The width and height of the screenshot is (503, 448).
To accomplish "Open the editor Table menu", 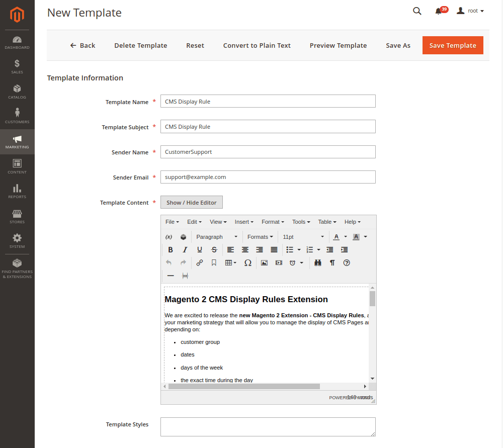I will pos(327,222).
